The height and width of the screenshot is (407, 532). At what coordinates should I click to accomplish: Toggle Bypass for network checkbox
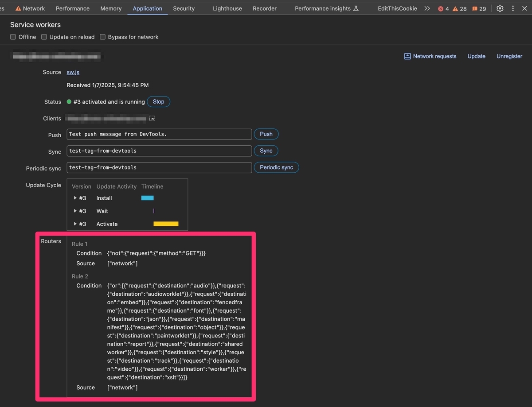click(x=103, y=37)
